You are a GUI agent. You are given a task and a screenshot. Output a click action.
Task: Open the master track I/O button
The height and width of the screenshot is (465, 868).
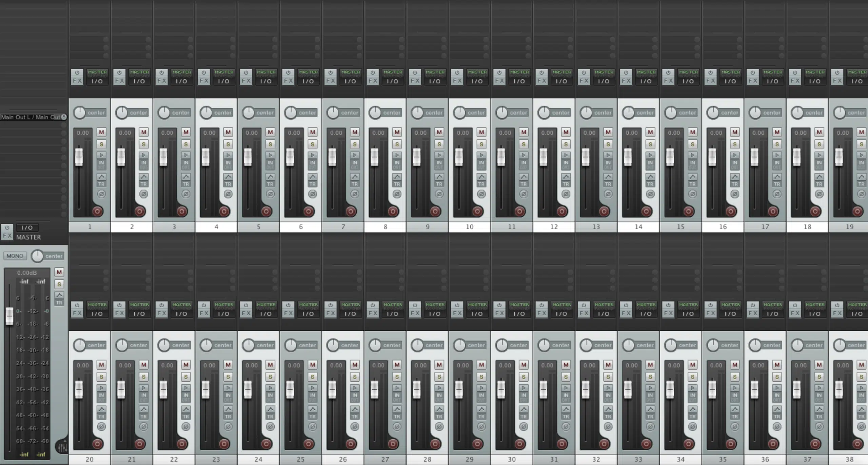click(27, 228)
